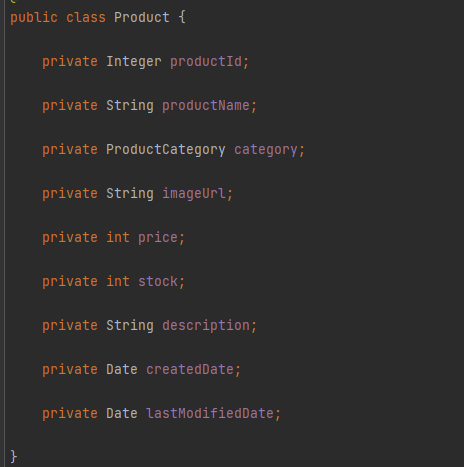
Task: Click the opening brace after Product
Action: [182, 17]
